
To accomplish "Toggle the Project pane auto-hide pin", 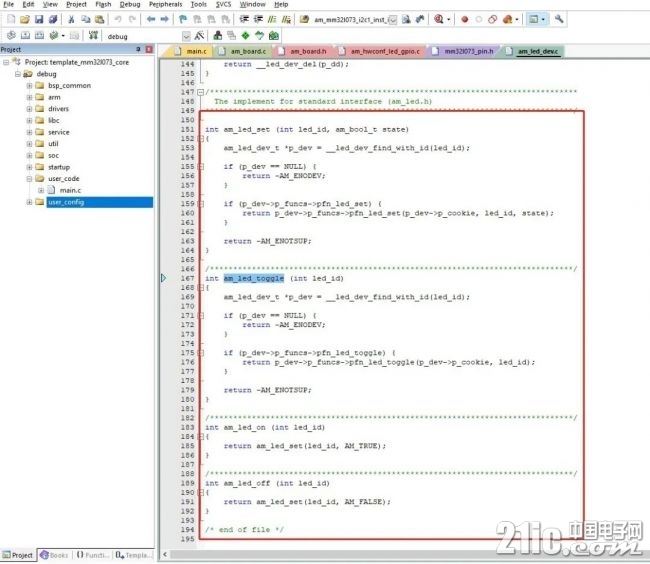I will point(138,49).
